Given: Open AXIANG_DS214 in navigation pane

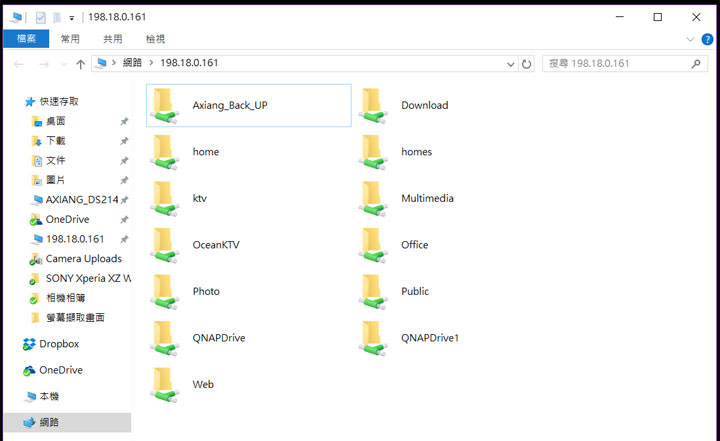Looking at the screenshot, I should pos(82,200).
